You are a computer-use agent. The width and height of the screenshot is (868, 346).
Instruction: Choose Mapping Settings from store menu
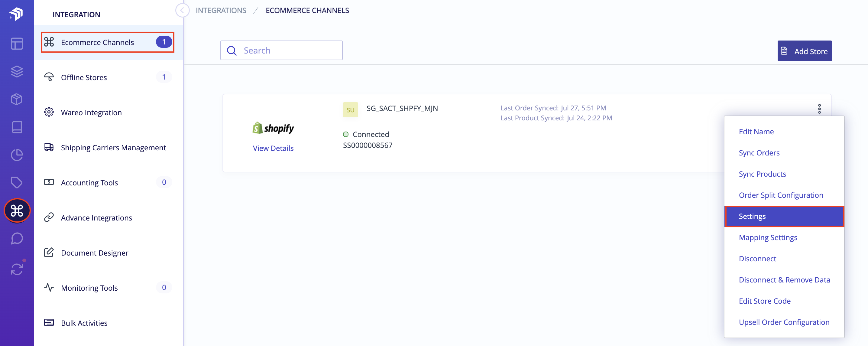pos(784,238)
